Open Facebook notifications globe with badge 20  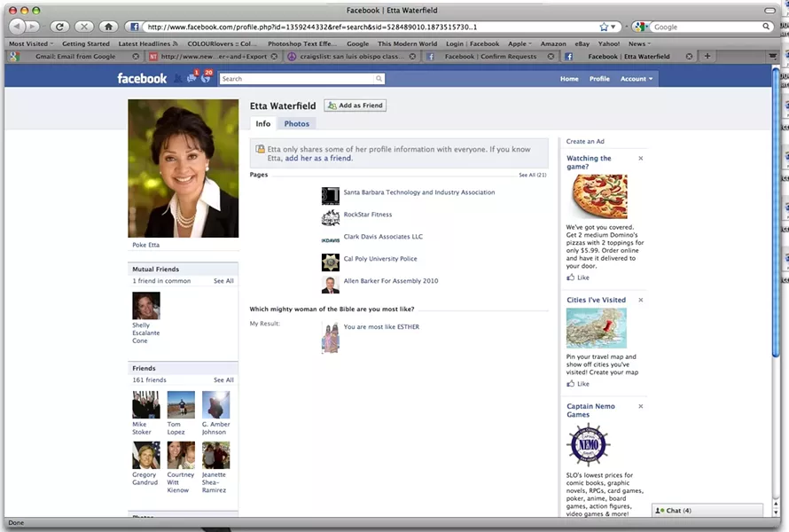pyautogui.click(x=206, y=77)
